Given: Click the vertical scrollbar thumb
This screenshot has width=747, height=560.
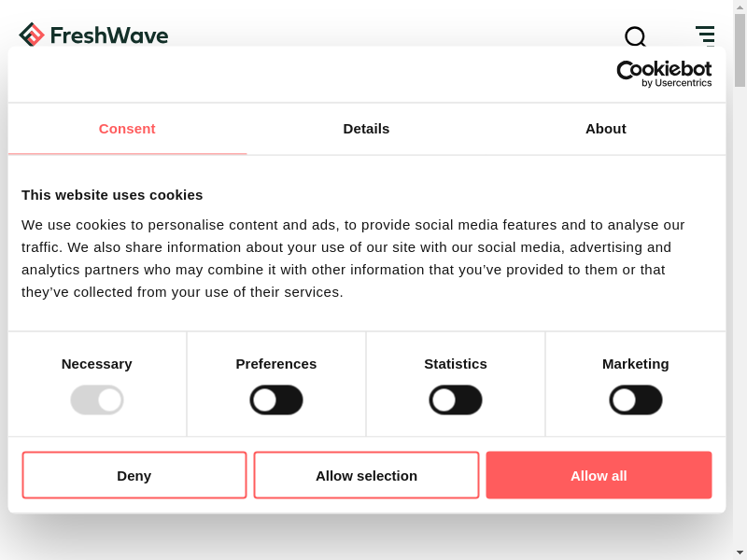Looking at the screenshot, I should coord(740,51).
